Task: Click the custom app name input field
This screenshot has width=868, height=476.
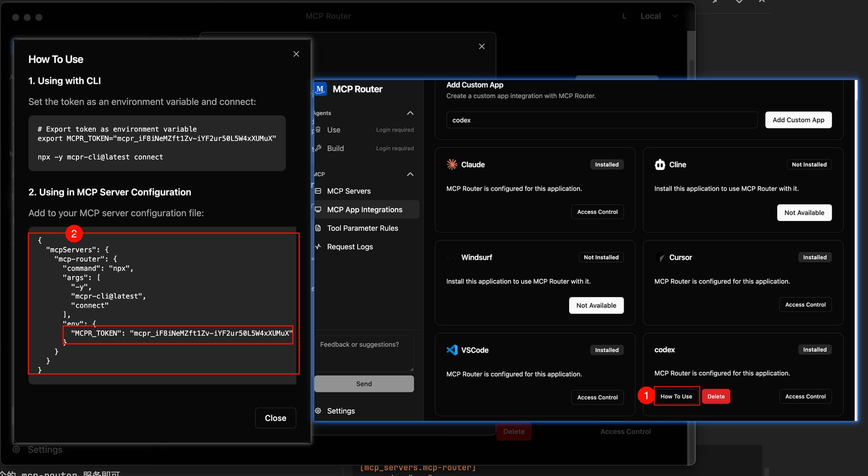Action: tap(602, 120)
